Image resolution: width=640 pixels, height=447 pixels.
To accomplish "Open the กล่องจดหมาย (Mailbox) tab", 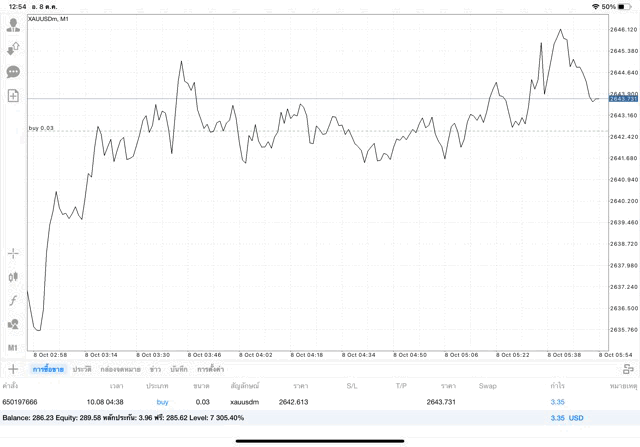I will tap(120, 369).
